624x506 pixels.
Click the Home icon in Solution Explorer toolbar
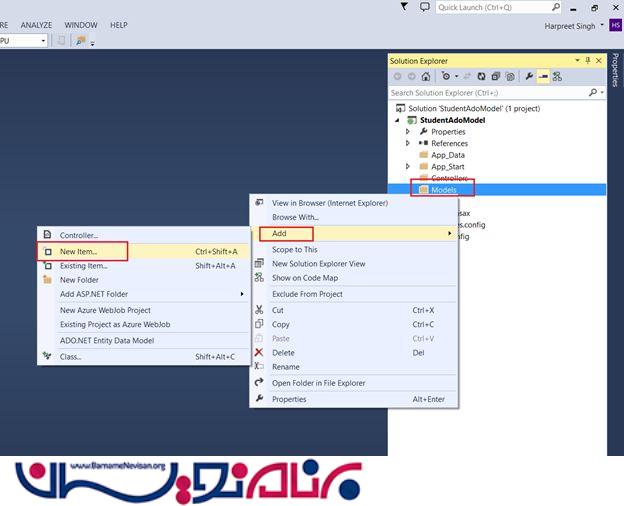click(426, 76)
